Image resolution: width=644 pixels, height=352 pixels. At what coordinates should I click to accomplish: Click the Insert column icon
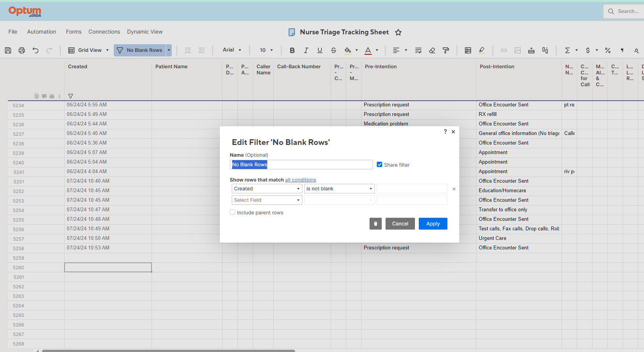click(545, 50)
